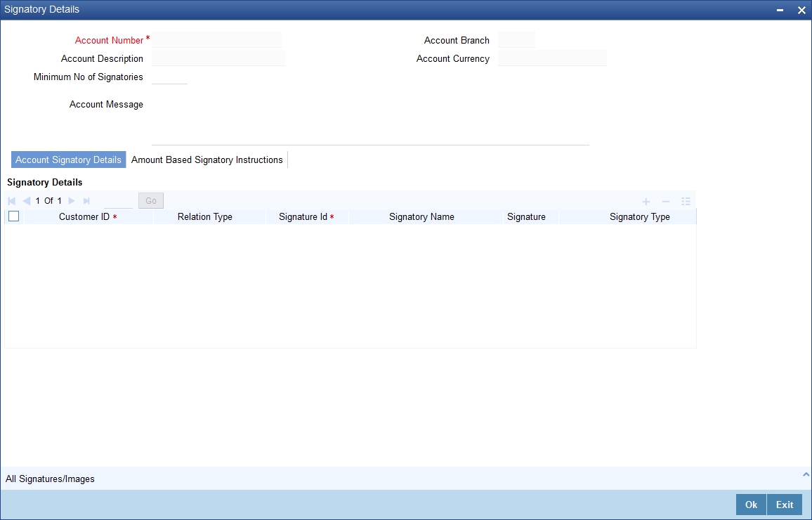Open the All Signatures/Images section
The image size is (812, 520).
pos(51,479)
